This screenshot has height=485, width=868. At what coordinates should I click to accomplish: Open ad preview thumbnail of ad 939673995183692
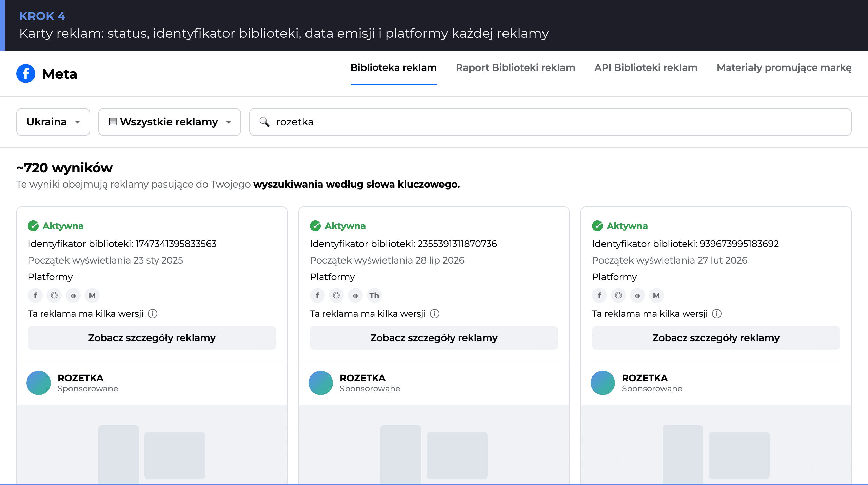pyautogui.click(x=716, y=444)
